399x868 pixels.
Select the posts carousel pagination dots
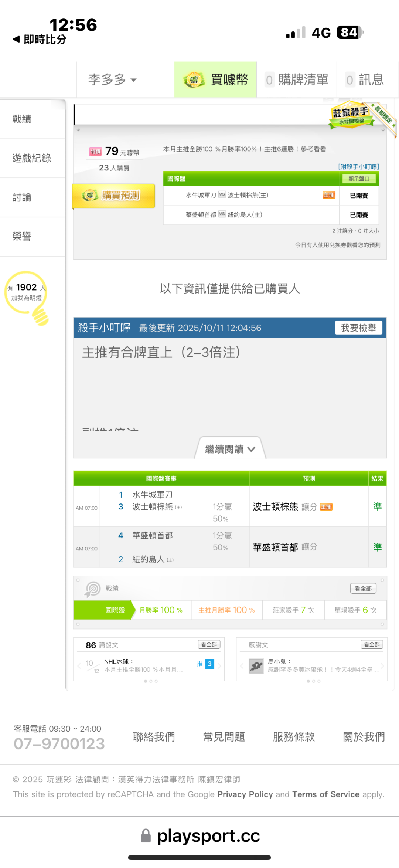pos(151,681)
